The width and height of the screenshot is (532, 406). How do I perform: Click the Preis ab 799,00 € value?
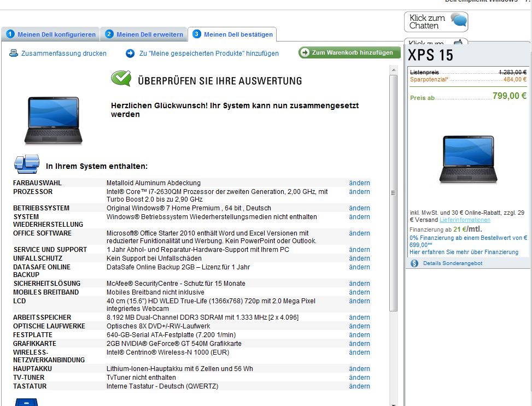509,96
